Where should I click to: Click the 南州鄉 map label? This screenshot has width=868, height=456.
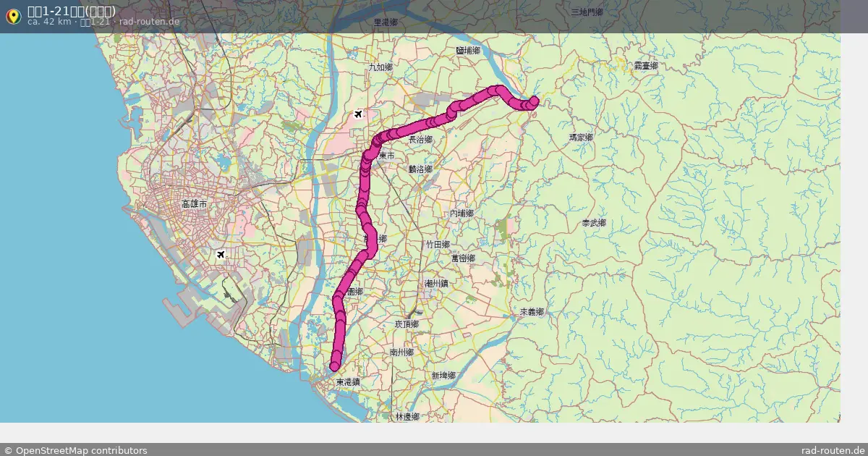click(x=401, y=352)
